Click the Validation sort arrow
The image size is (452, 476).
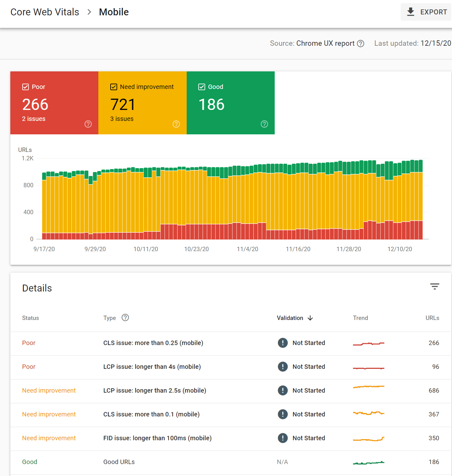[310, 318]
